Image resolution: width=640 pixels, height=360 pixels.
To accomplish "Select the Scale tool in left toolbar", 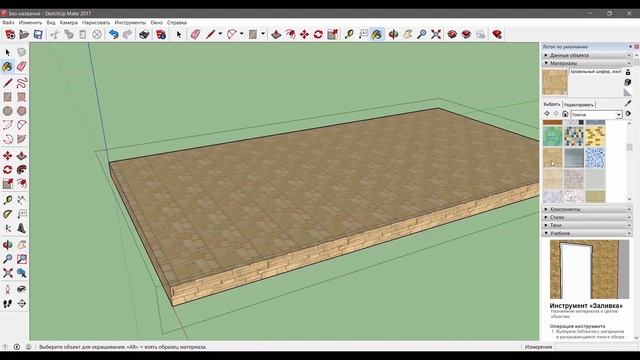I will click(x=8, y=184).
